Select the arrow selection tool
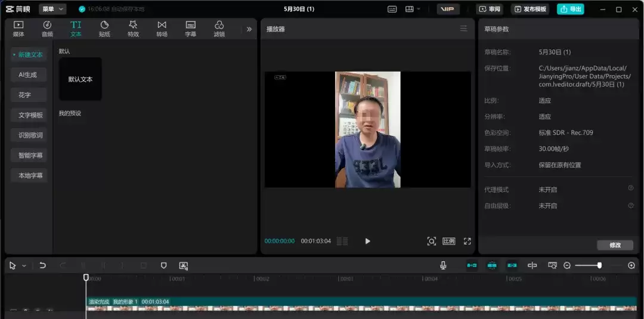644x319 pixels. point(13,265)
